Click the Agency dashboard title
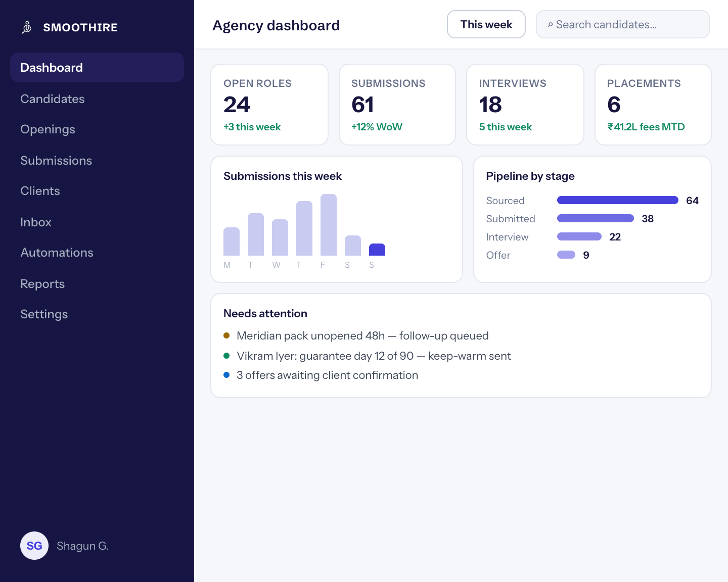The width and height of the screenshot is (728, 582). (x=276, y=25)
